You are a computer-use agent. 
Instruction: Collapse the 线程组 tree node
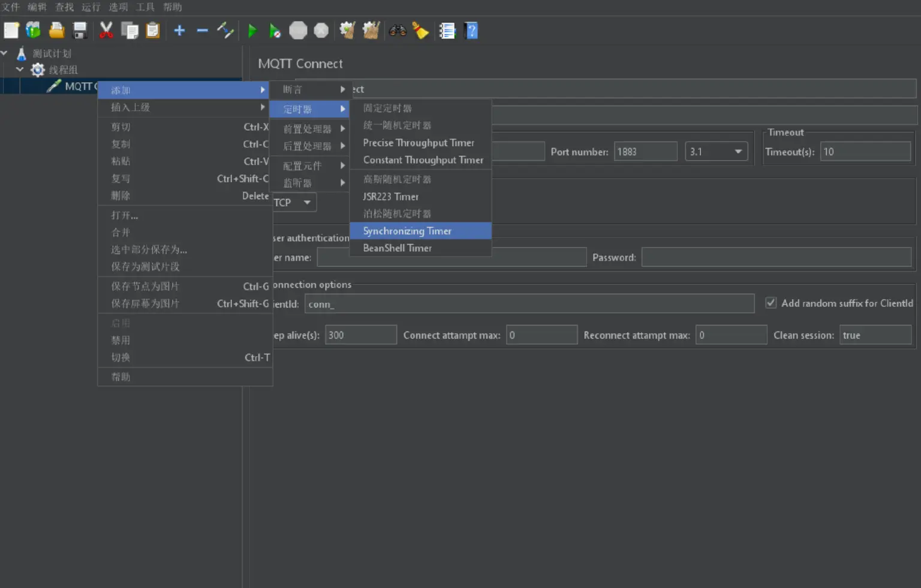pos(20,70)
